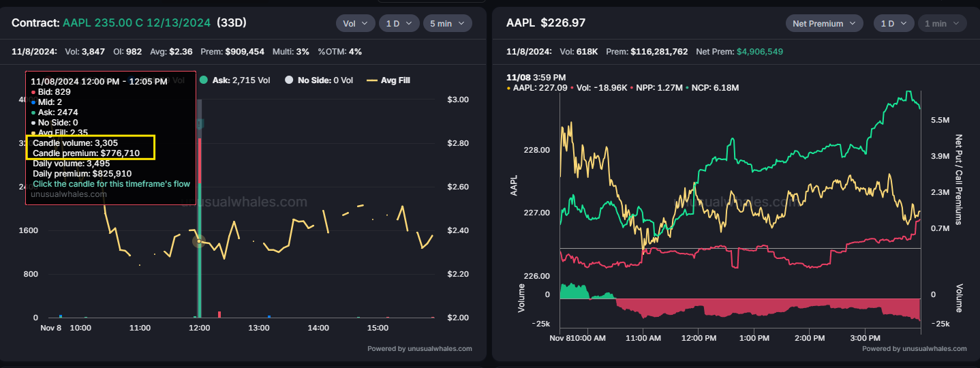Click the 228.00 AAPL price axis label
This screenshot has height=368, width=980.
(537, 150)
